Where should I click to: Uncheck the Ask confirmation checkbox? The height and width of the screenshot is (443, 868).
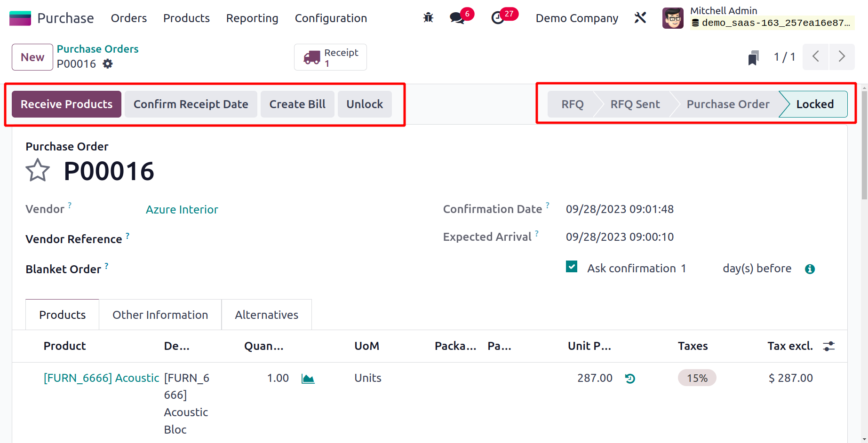click(572, 267)
